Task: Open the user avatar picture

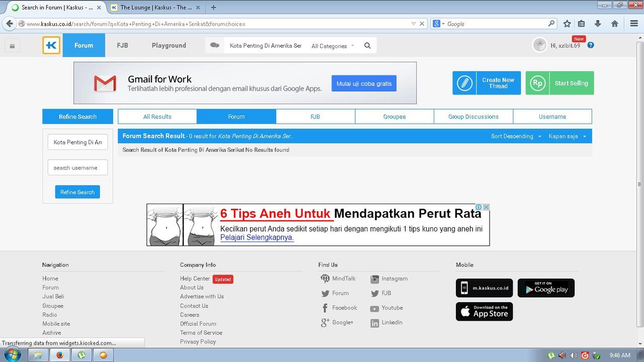Action: (539, 45)
